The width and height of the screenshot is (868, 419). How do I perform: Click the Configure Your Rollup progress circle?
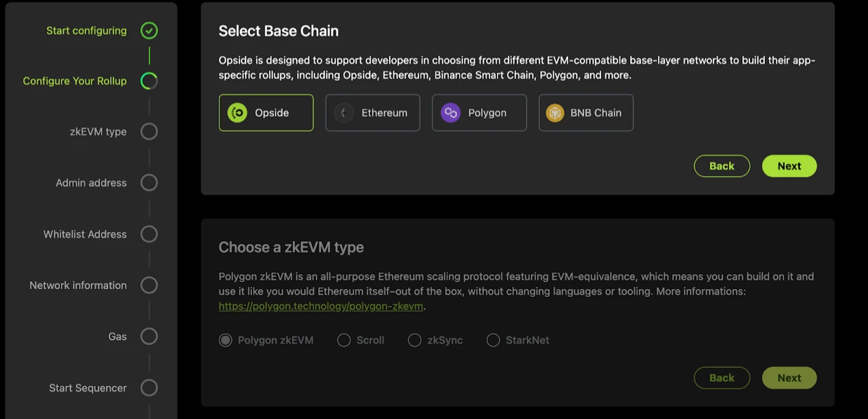tap(149, 81)
